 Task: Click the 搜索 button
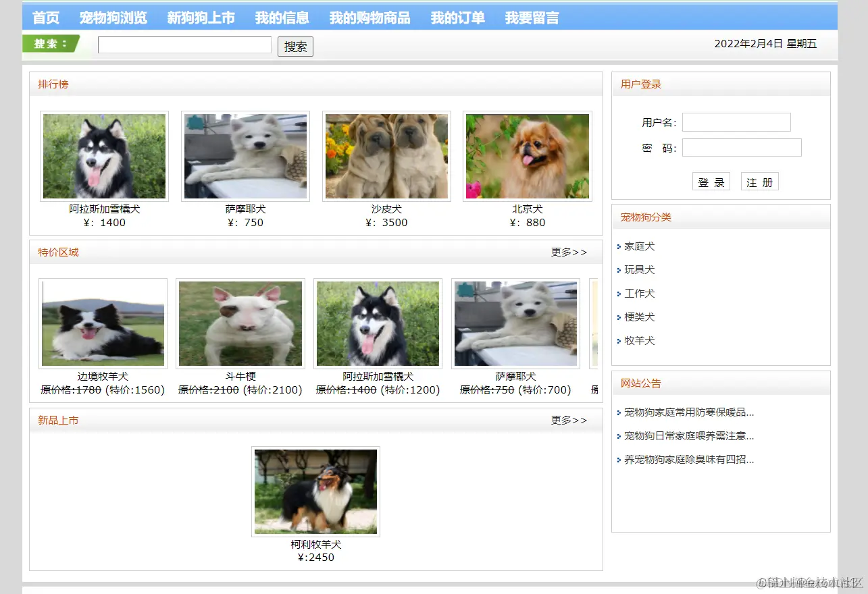click(295, 46)
